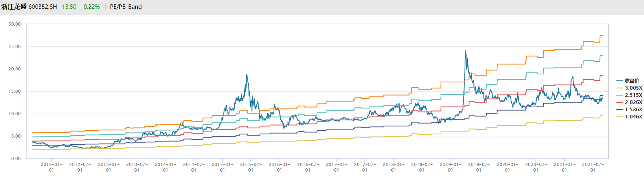Image resolution: width=644 pixels, height=176 pixels.
Task: Hide the 3.005X band series
Action: tap(633, 88)
